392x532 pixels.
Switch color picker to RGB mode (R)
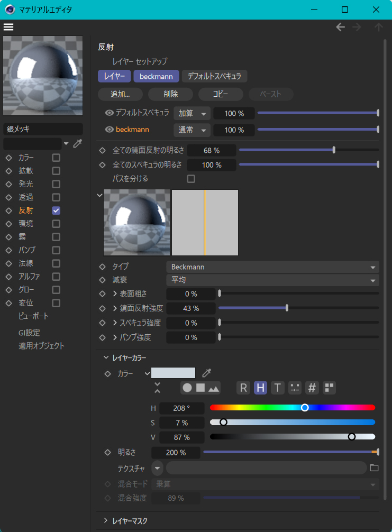click(x=243, y=388)
